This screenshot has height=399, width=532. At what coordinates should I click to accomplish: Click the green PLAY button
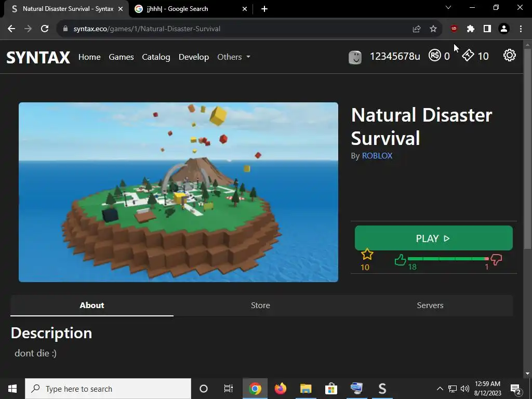(434, 238)
